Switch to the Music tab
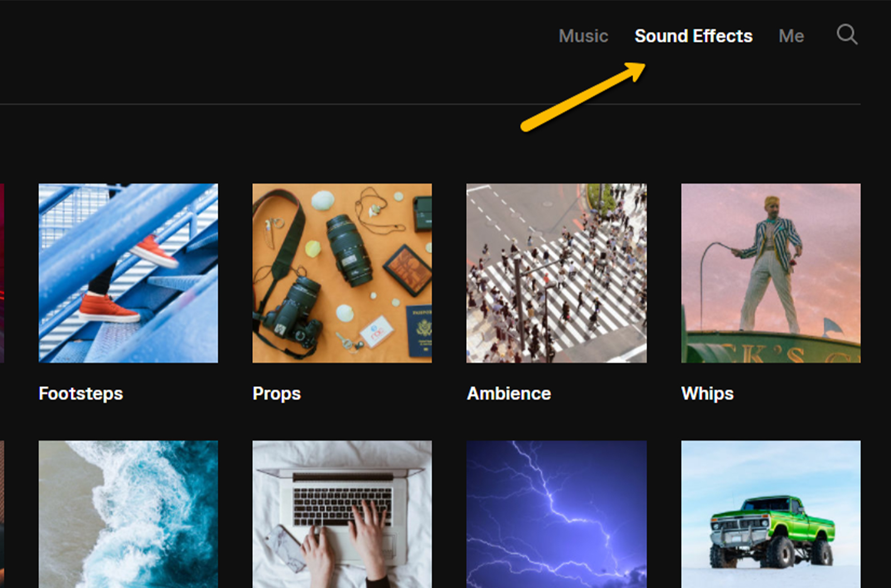The width and height of the screenshot is (891, 588). tap(583, 36)
